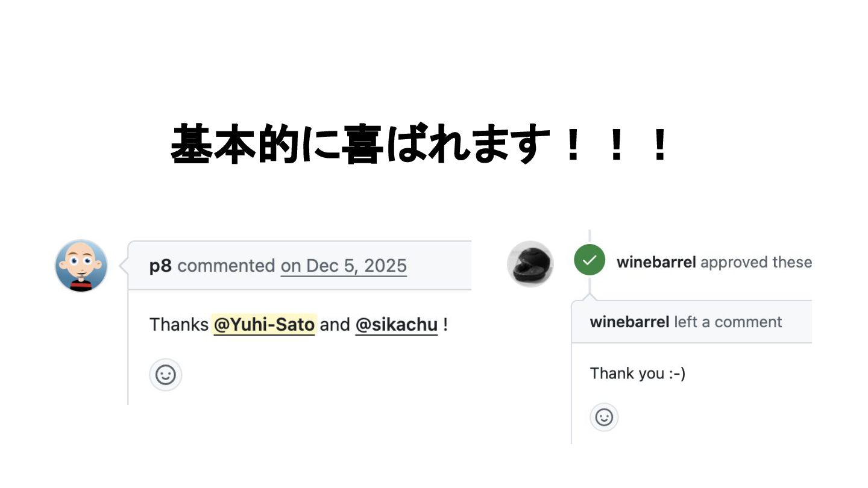The height and width of the screenshot is (488, 868).
Task: Click winebarrel name beside "left a comment"
Action: pyautogui.click(x=629, y=322)
